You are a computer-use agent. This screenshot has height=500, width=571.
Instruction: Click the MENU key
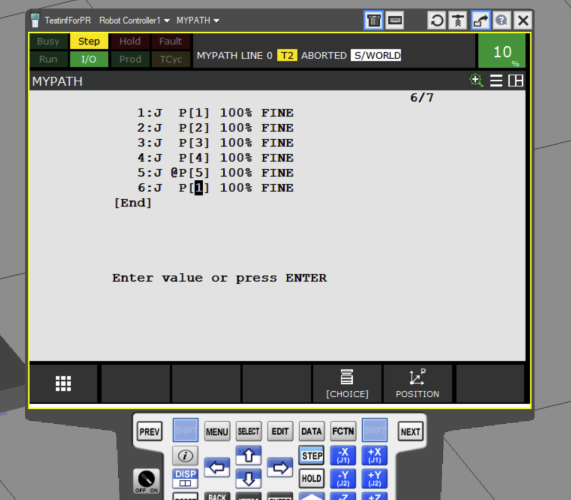point(217,432)
